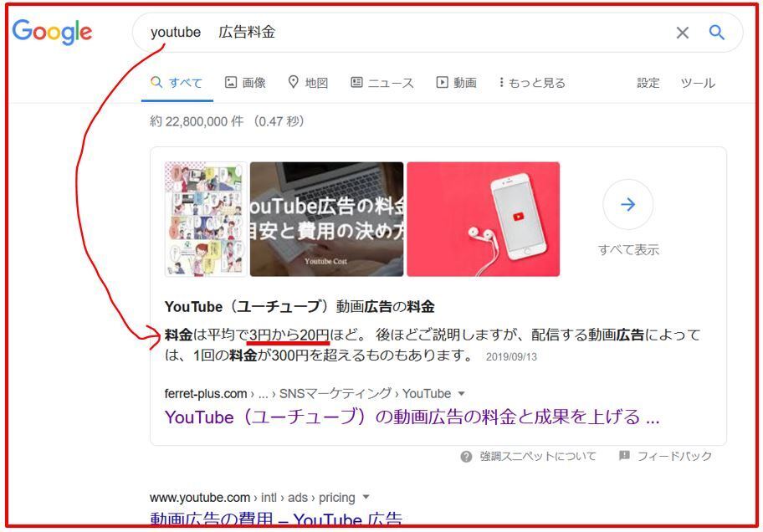Open the YouTube広告の料金 laptop thumbnail
Screen dimensions: 763x532
326,219
